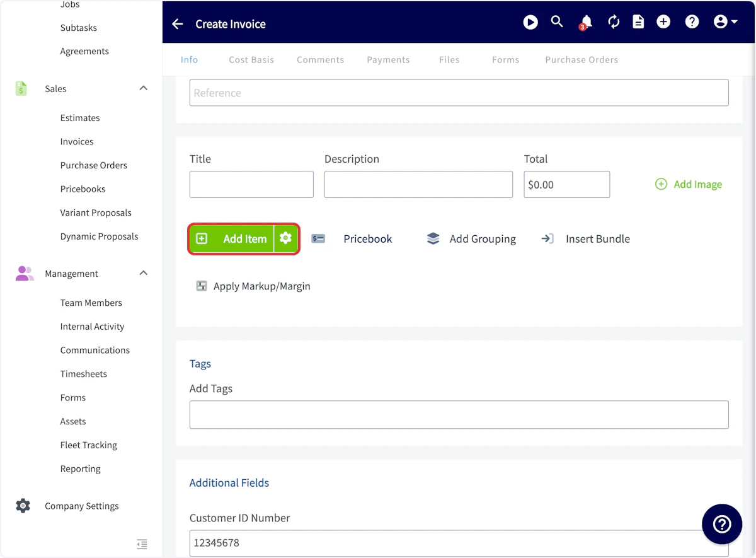Click into the Title field
The image size is (756, 558).
[x=251, y=184]
